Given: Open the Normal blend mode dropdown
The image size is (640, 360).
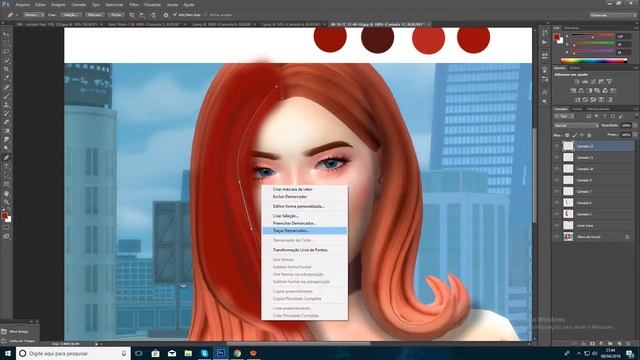Looking at the screenshot, I should tap(576, 126).
